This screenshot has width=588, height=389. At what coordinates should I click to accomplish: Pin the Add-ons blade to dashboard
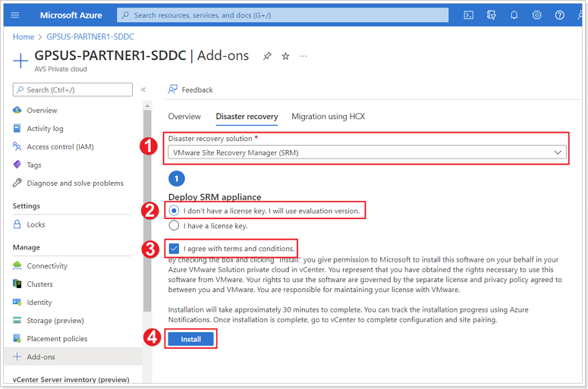coord(267,56)
